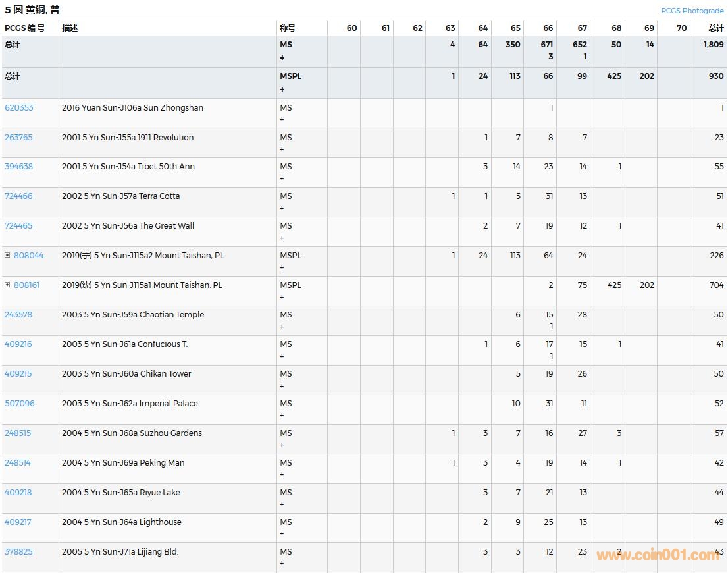Open PCGS number 620353 link
The width and height of the screenshot is (728, 573).
click(x=18, y=108)
